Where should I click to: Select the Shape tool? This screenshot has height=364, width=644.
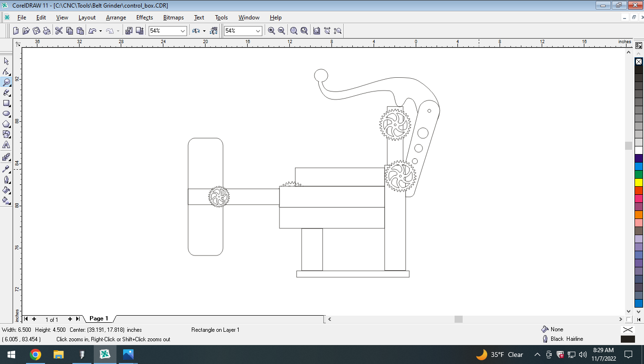(6, 72)
